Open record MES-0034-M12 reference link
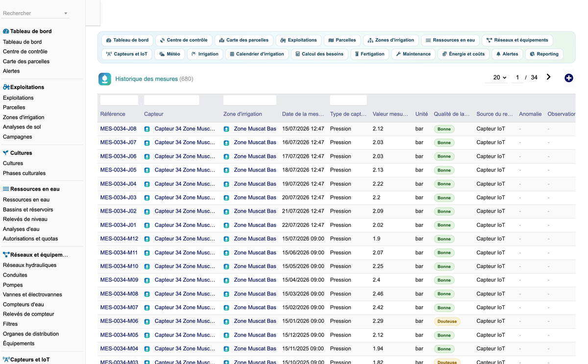588x364 pixels. click(x=119, y=239)
